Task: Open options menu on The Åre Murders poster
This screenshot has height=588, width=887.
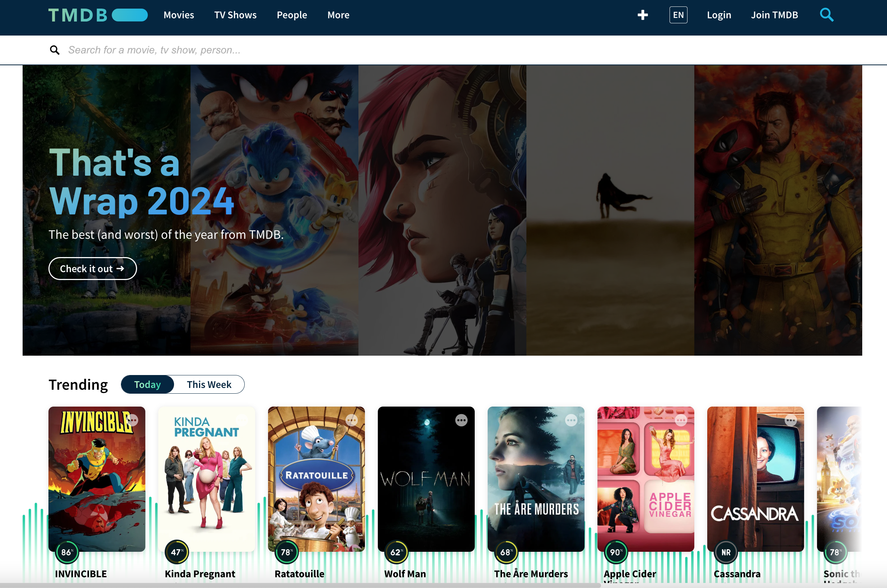Action: click(x=571, y=420)
